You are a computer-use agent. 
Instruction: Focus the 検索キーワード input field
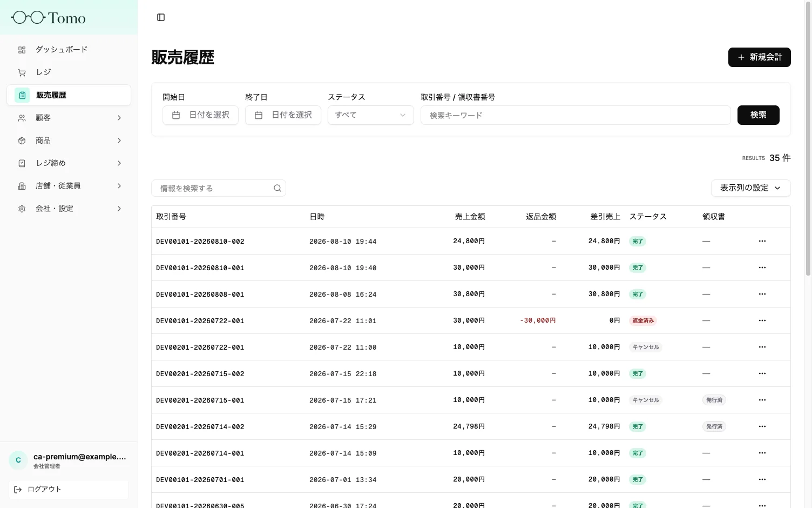coord(576,115)
